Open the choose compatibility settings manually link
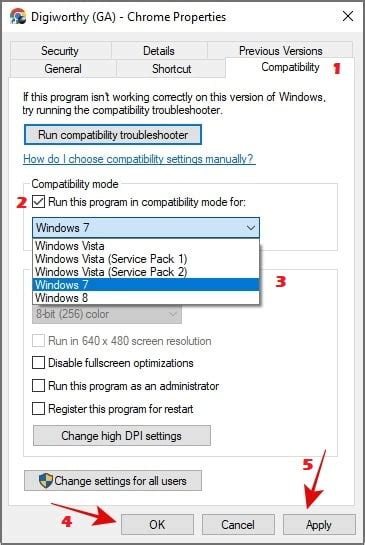Image resolution: width=365 pixels, height=545 pixels. coord(139,159)
